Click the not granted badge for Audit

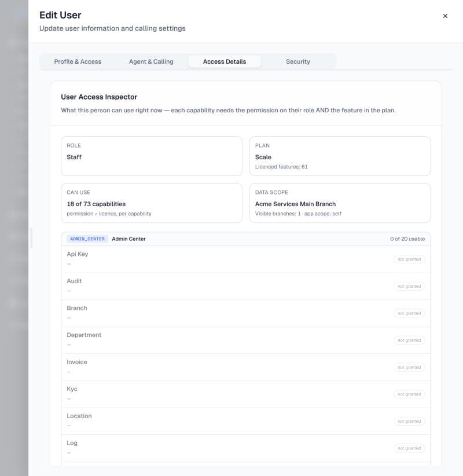coord(409,286)
